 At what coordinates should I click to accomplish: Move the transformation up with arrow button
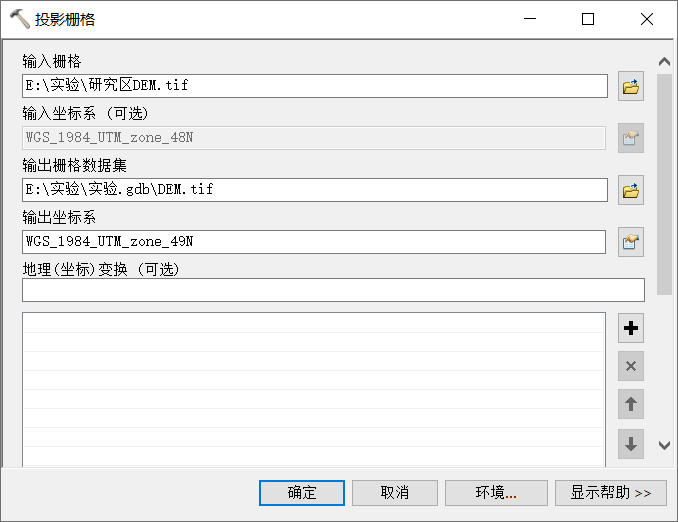pyautogui.click(x=630, y=404)
